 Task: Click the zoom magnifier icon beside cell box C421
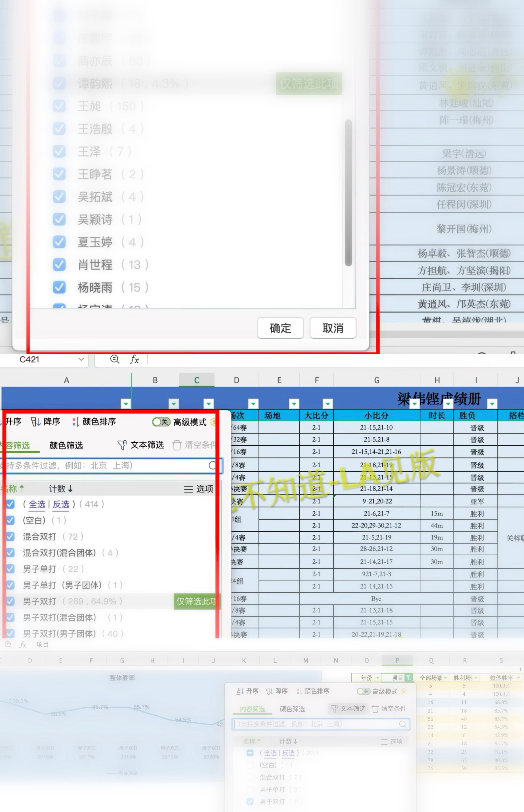115,359
